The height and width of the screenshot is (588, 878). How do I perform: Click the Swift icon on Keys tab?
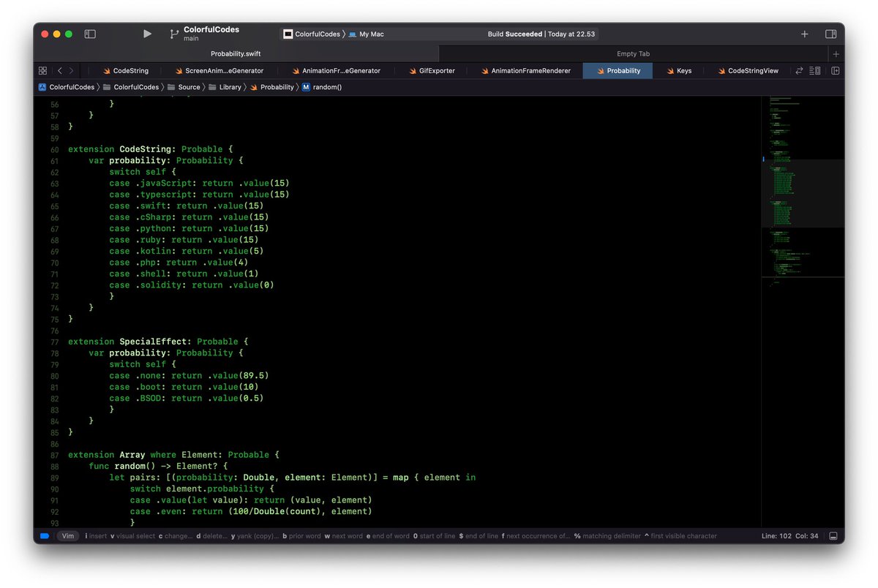670,71
